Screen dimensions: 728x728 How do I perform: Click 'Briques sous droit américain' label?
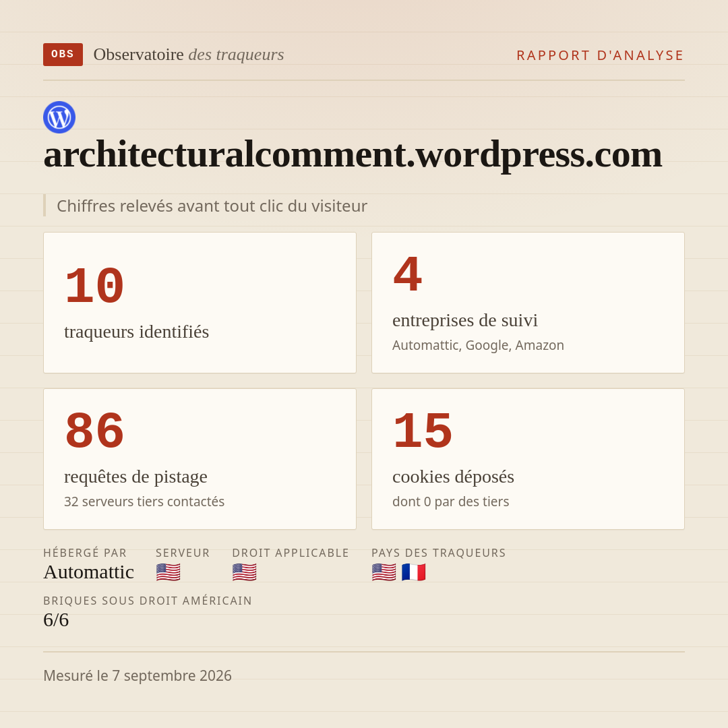(148, 601)
